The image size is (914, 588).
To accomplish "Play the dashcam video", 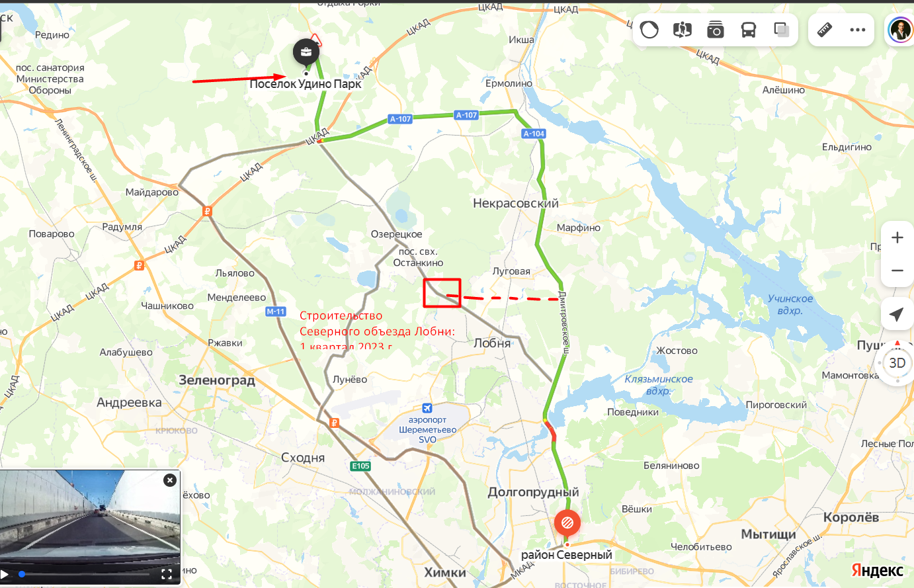I will tap(5, 574).
